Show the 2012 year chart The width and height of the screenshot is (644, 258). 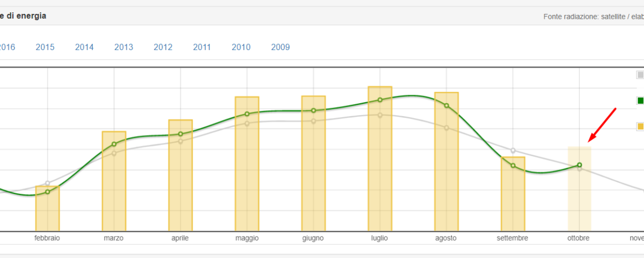coord(163,47)
